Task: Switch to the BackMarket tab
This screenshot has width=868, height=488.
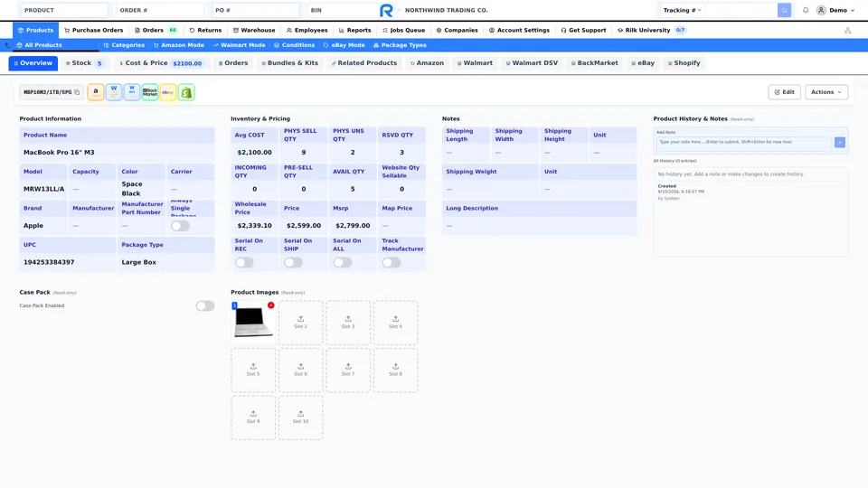Action: pyautogui.click(x=595, y=63)
